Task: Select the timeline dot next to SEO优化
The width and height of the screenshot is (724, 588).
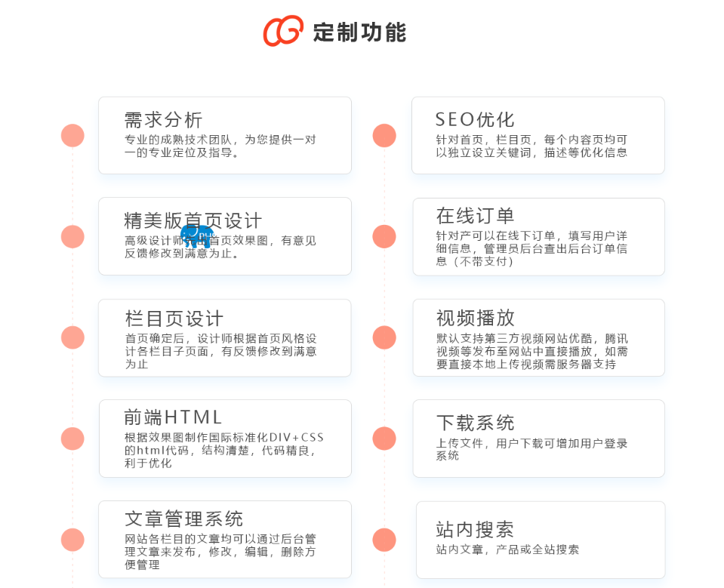Action: [384, 136]
